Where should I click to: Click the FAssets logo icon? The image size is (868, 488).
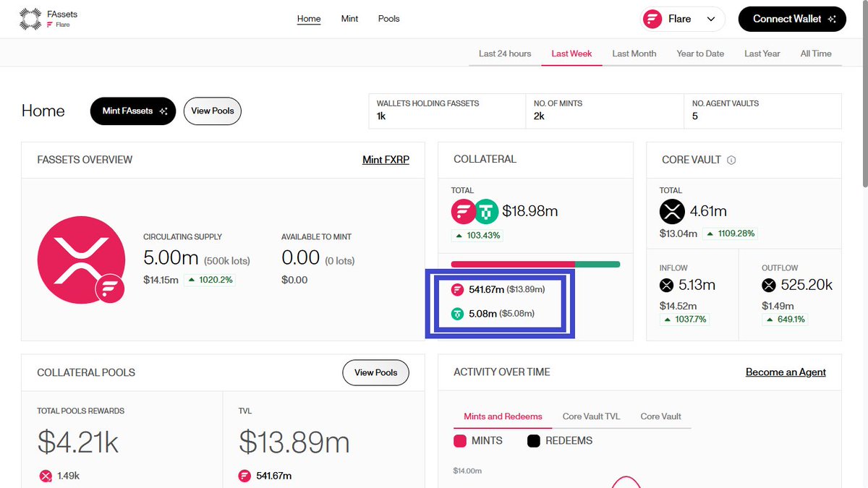[x=30, y=19]
